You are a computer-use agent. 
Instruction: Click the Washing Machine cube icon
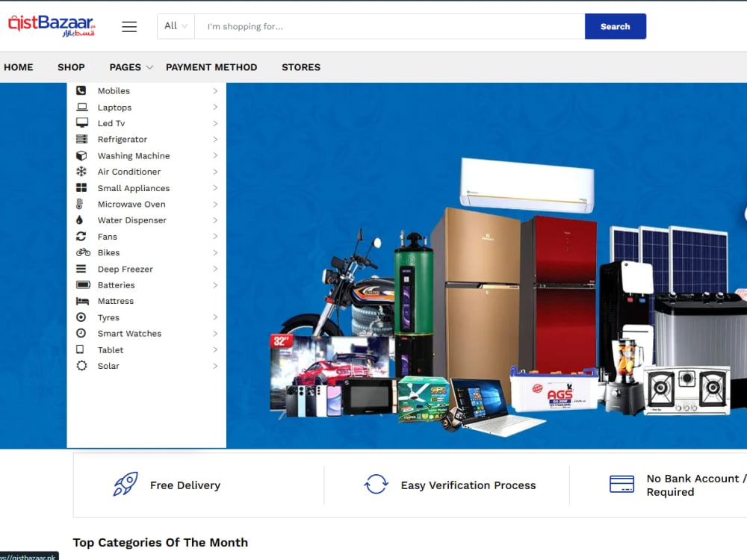coord(81,156)
